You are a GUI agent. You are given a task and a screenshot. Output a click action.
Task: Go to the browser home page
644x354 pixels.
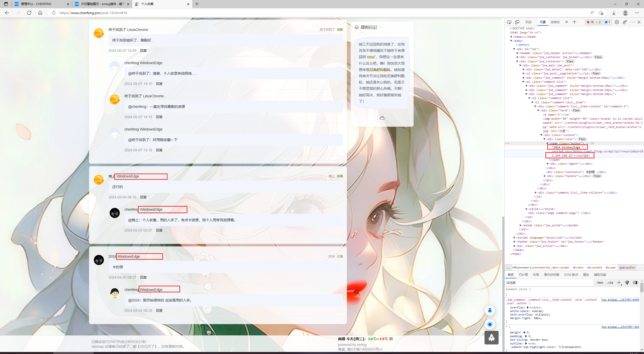click(x=40, y=13)
